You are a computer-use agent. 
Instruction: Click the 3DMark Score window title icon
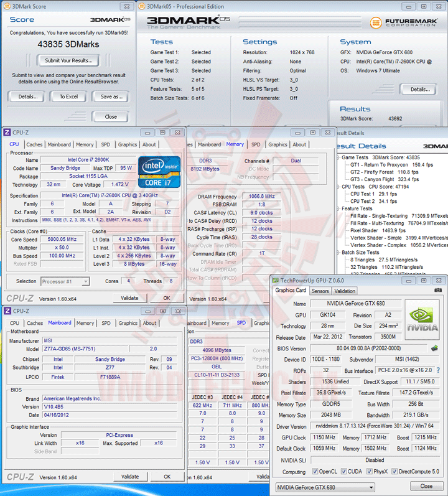point(6,6)
